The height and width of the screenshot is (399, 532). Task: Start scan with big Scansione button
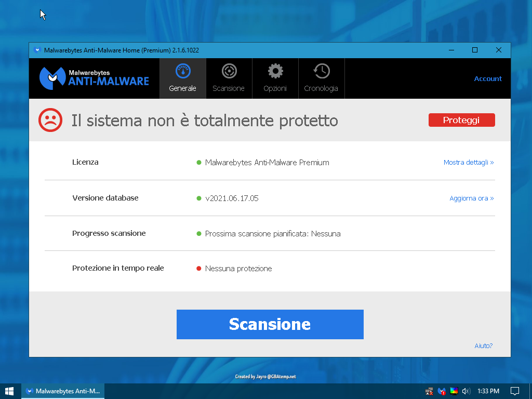[x=270, y=324]
